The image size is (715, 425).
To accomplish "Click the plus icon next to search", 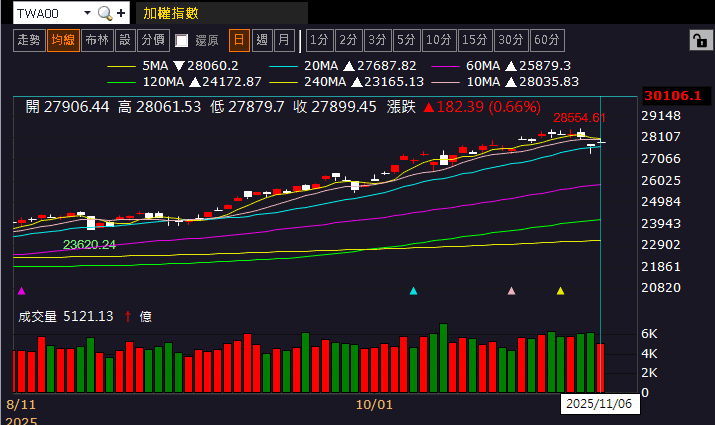I will [x=121, y=13].
